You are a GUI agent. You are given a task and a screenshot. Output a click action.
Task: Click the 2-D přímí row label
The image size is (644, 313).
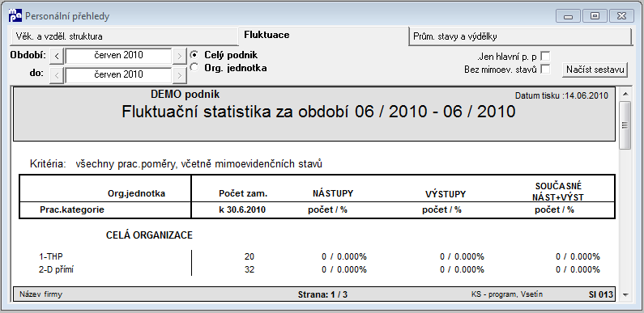click(x=56, y=270)
